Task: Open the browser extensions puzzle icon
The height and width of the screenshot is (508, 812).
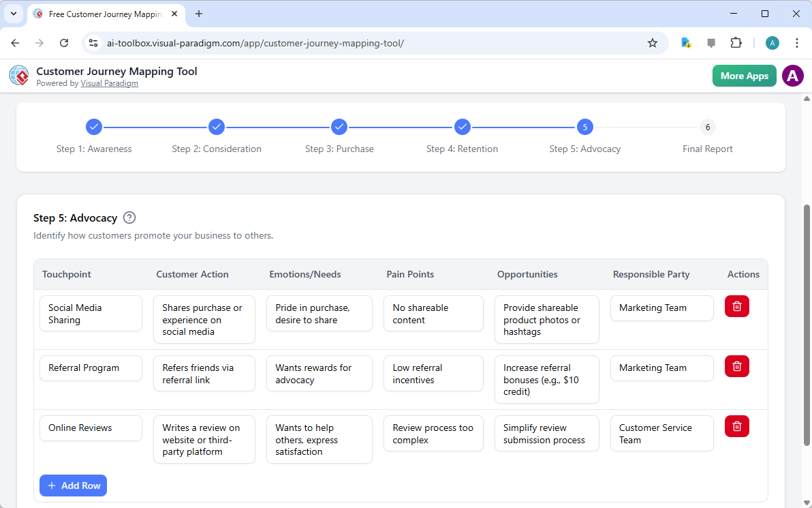Action: point(736,42)
